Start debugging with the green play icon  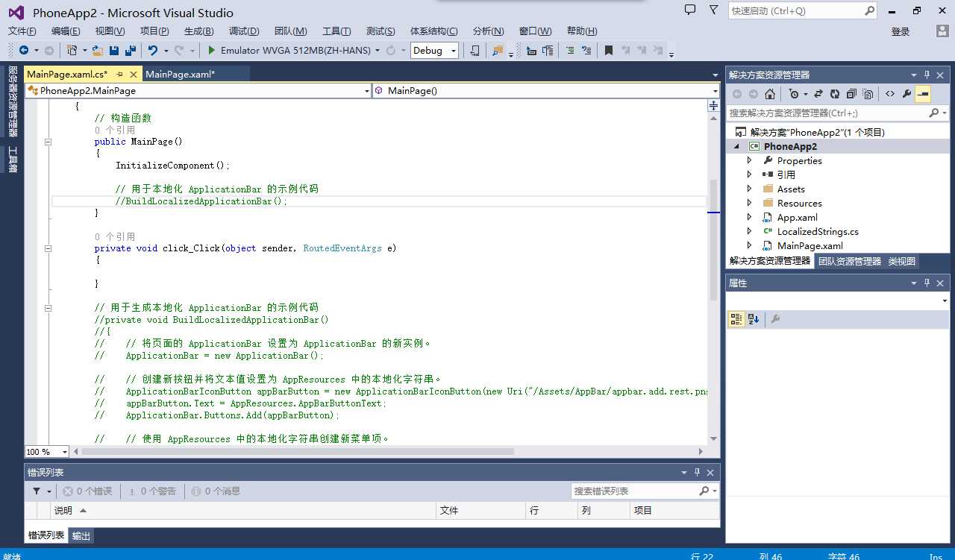pos(212,50)
